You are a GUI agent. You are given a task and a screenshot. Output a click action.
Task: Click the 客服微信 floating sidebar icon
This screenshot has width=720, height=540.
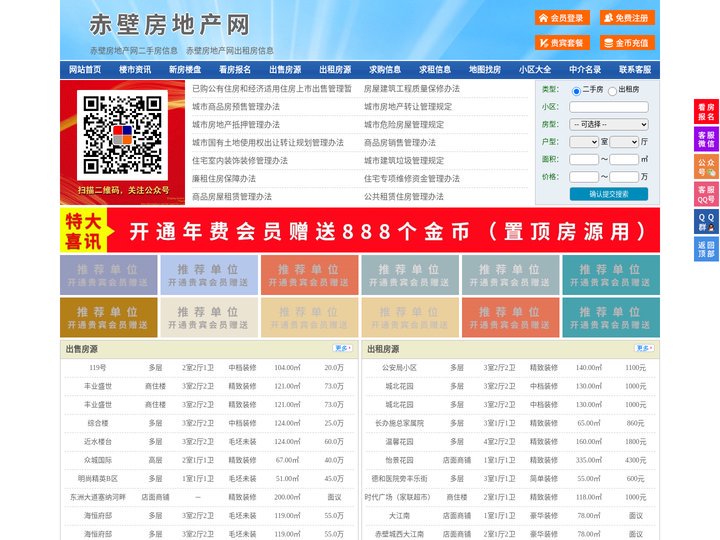[x=706, y=139]
